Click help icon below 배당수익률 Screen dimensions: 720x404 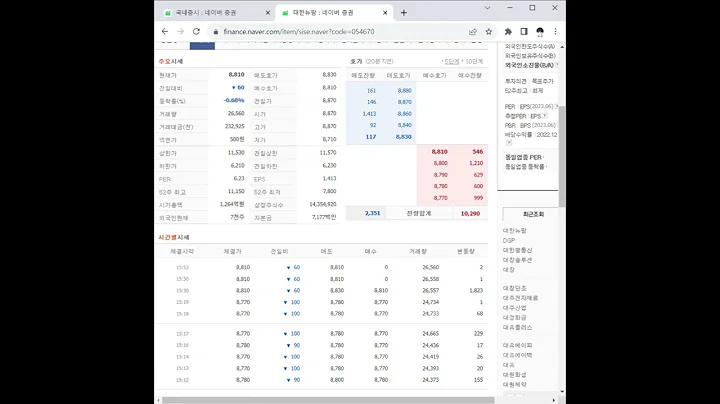[508, 143]
